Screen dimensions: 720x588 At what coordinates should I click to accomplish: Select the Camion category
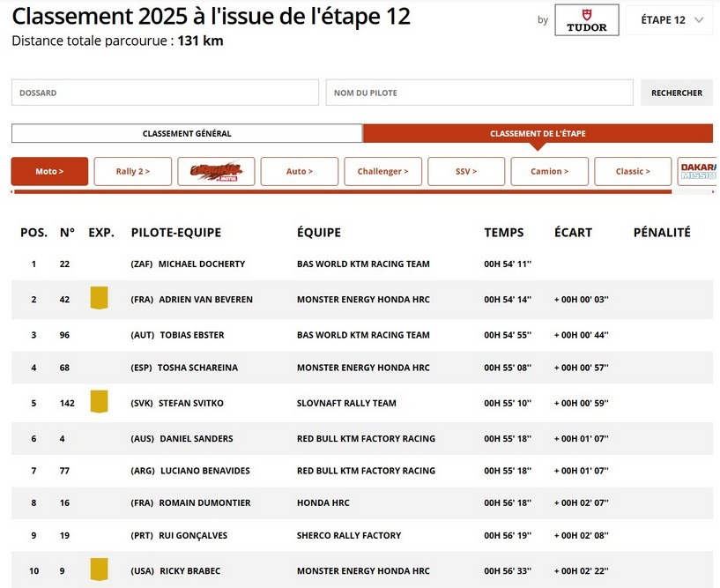pyautogui.click(x=550, y=171)
